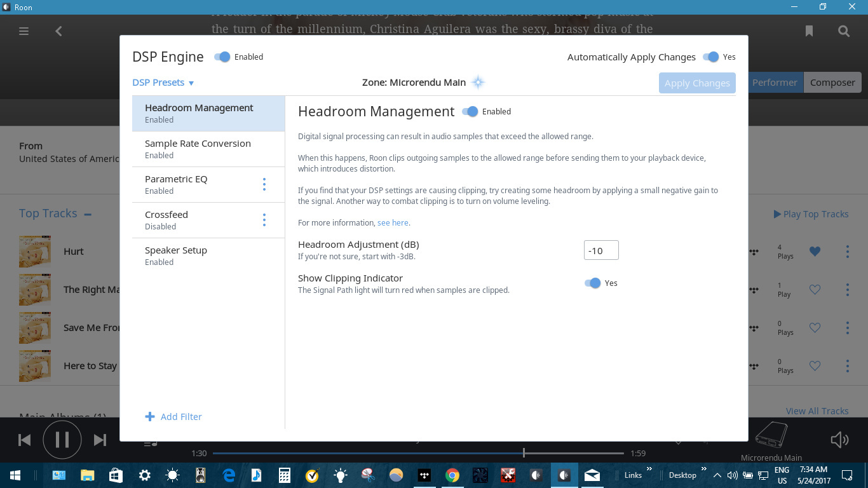Viewport: 868px width, 488px height.
Task: Select Headroom Management in the filter list
Action: pyautogui.click(x=208, y=114)
